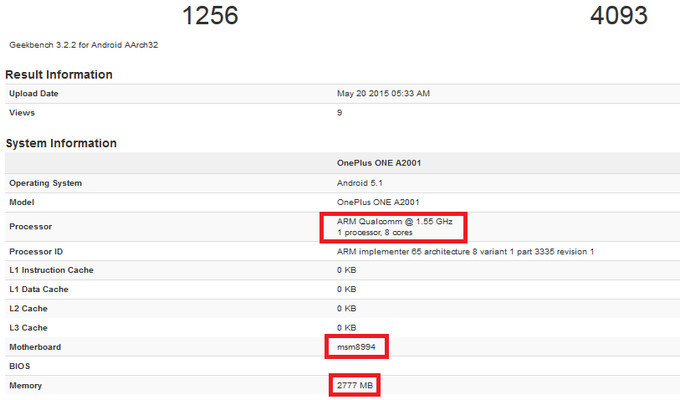Select the multi-core score 4093
680x400 pixels.
(619, 15)
